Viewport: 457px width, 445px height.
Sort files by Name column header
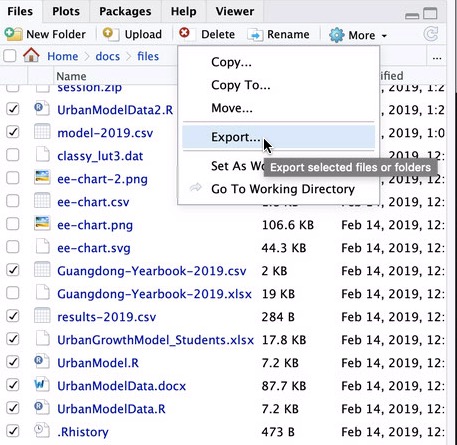click(x=71, y=76)
